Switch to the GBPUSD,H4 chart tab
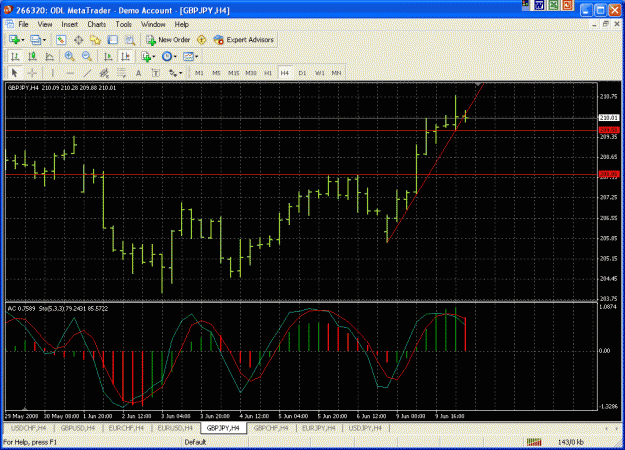Image resolution: width=625 pixels, height=450 pixels. (x=78, y=428)
